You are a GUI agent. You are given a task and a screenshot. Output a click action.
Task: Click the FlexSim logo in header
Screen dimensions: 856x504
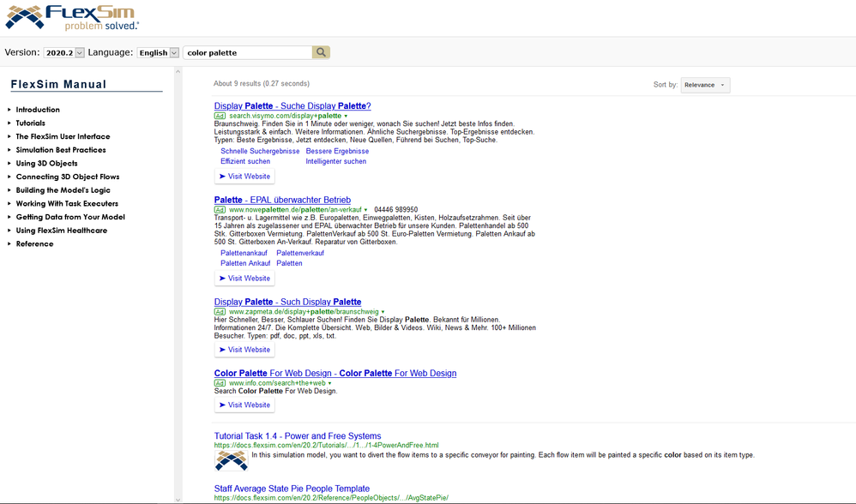pyautogui.click(x=72, y=17)
